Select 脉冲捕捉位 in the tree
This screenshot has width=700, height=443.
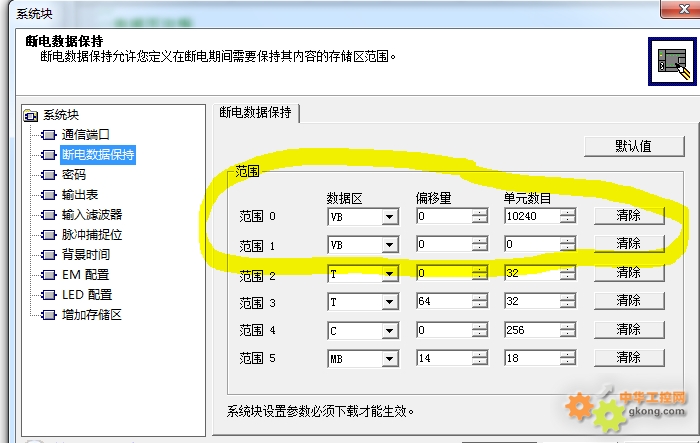coord(92,235)
